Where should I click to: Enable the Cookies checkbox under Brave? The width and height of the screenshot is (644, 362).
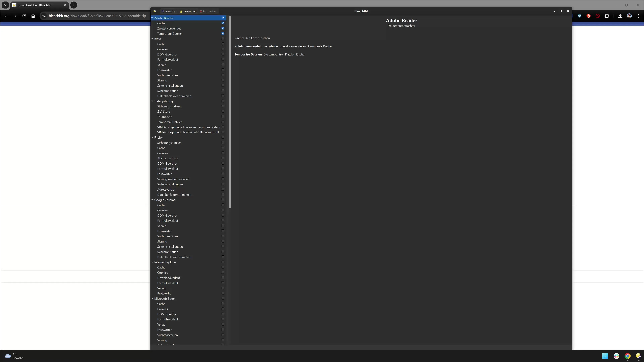tap(223, 49)
